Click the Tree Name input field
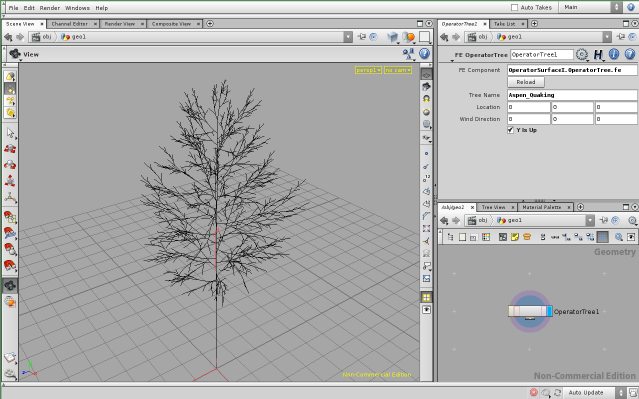 click(x=572, y=95)
